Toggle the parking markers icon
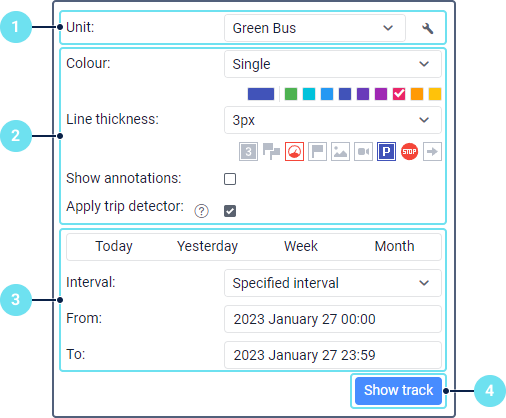 (386, 152)
